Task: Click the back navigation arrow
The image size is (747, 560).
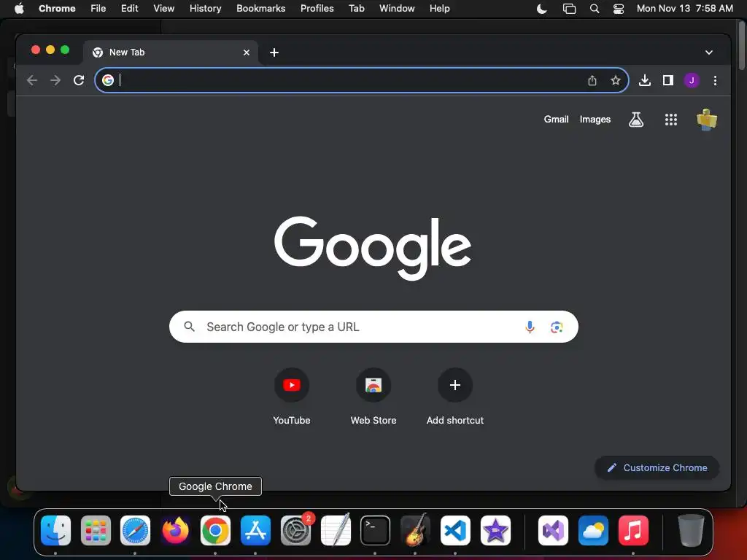Action: [32, 80]
